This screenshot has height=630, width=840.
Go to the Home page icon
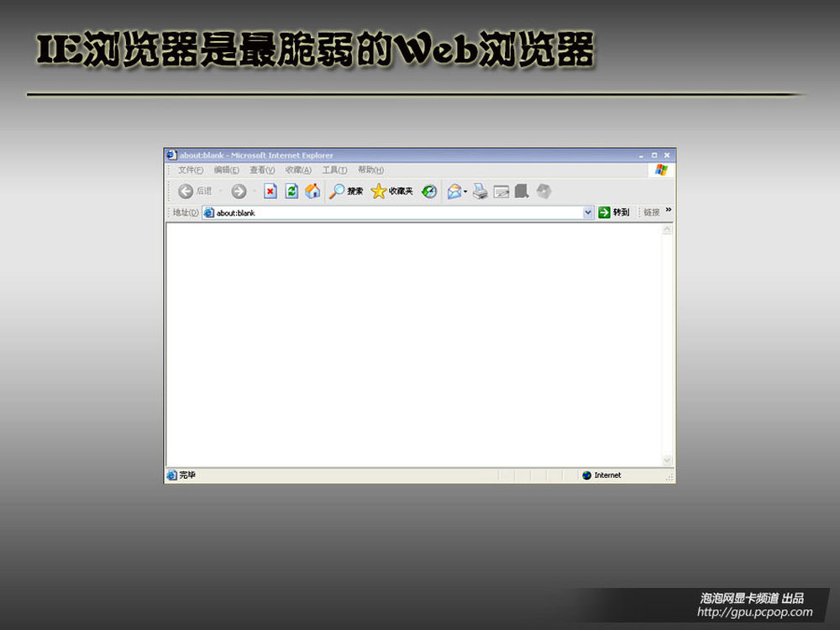tap(312, 192)
